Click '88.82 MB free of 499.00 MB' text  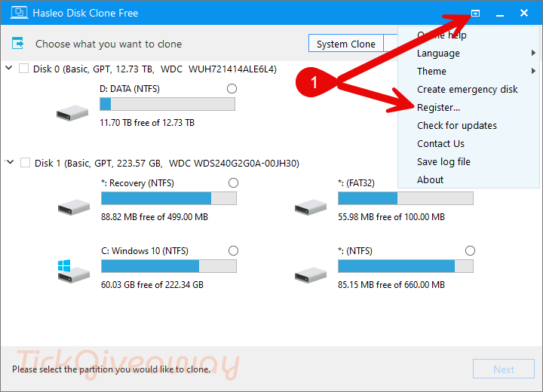click(155, 217)
